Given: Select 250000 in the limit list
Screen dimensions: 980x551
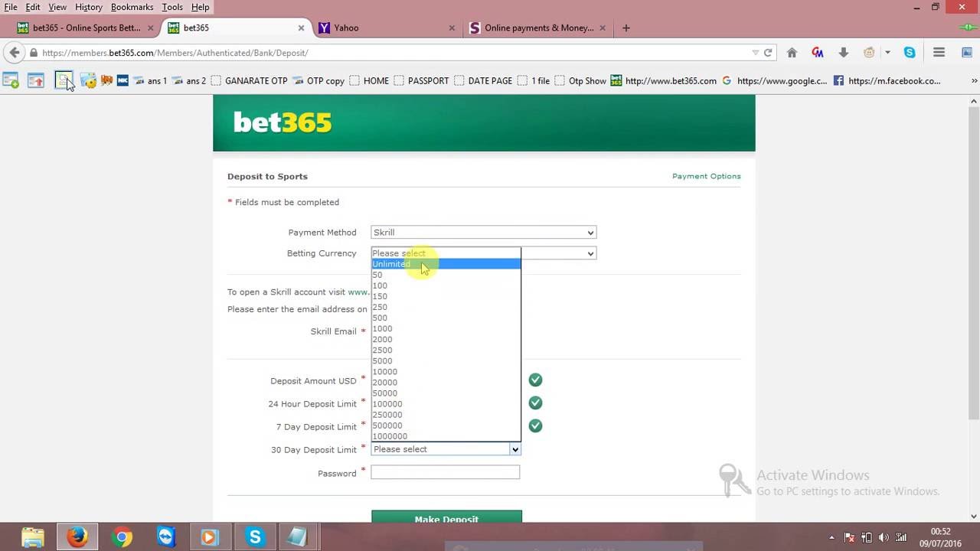Looking at the screenshot, I should [446, 415].
